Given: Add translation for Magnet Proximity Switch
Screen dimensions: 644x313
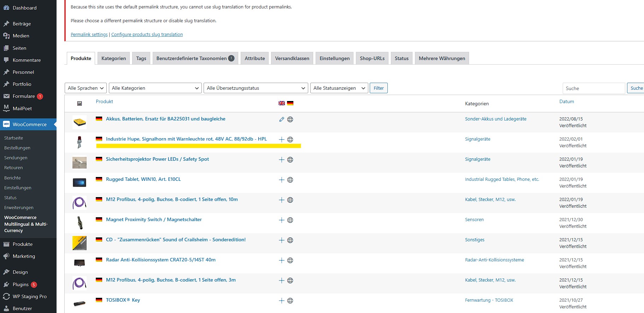Looking at the screenshot, I should coord(282,220).
